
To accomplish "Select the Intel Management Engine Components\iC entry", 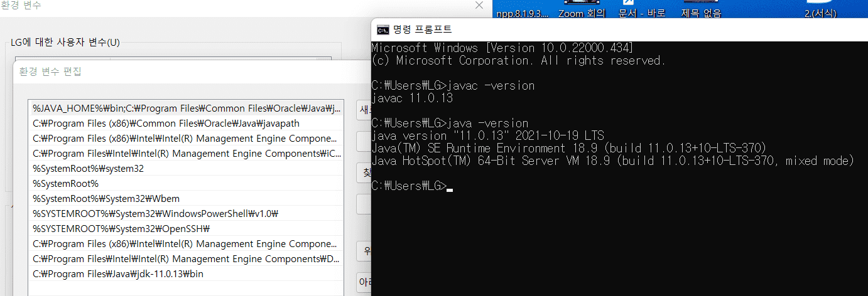I will point(186,153).
